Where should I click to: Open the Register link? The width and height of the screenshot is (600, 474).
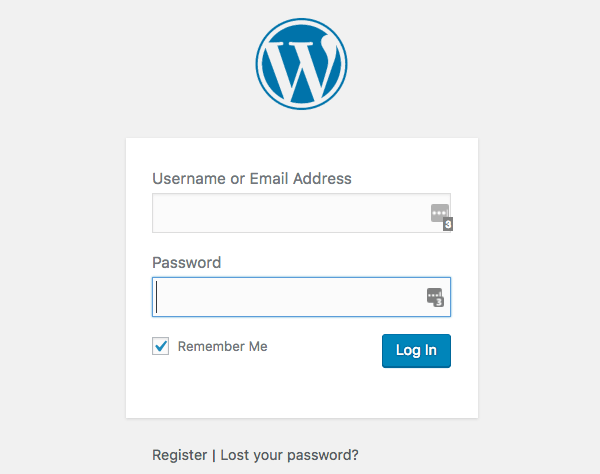point(179,455)
